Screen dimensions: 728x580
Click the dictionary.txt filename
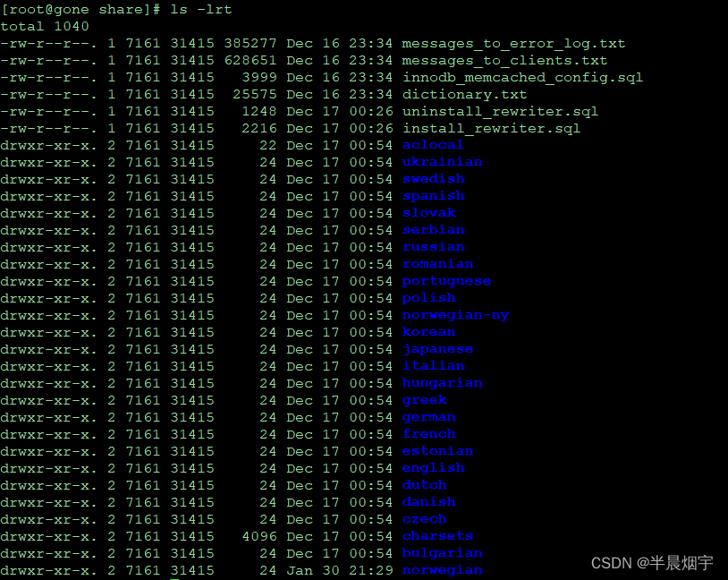click(465, 94)
